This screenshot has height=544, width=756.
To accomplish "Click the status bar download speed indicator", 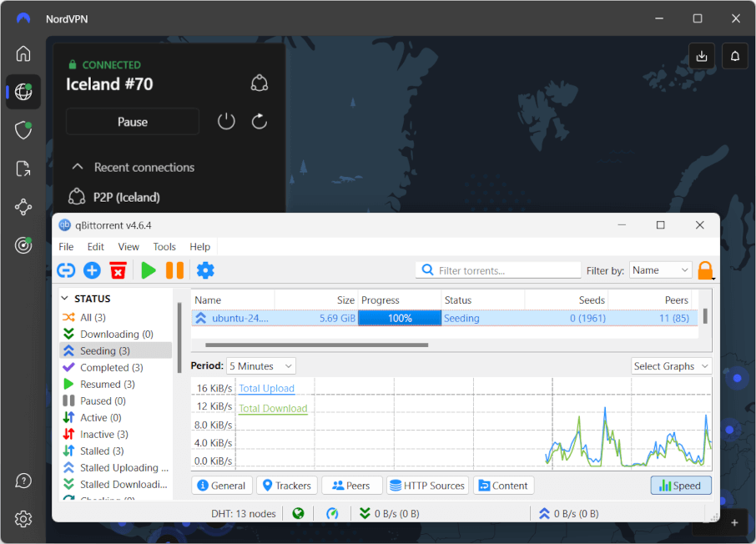I will [390, 514].
